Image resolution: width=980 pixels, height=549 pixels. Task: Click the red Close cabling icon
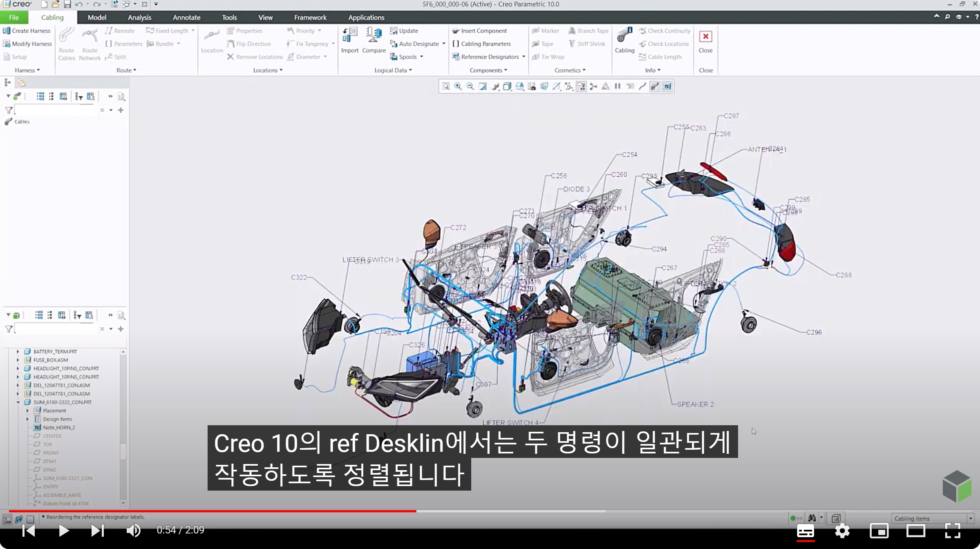click(x=705, y=36)
